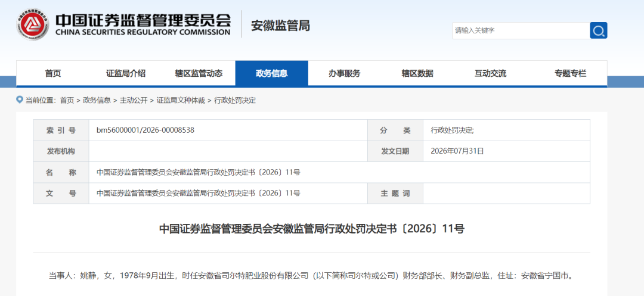Open the 证监局介绍 navigation tab
The height and width of the screenshot is (296, 644).
click(x=126, y=73)
